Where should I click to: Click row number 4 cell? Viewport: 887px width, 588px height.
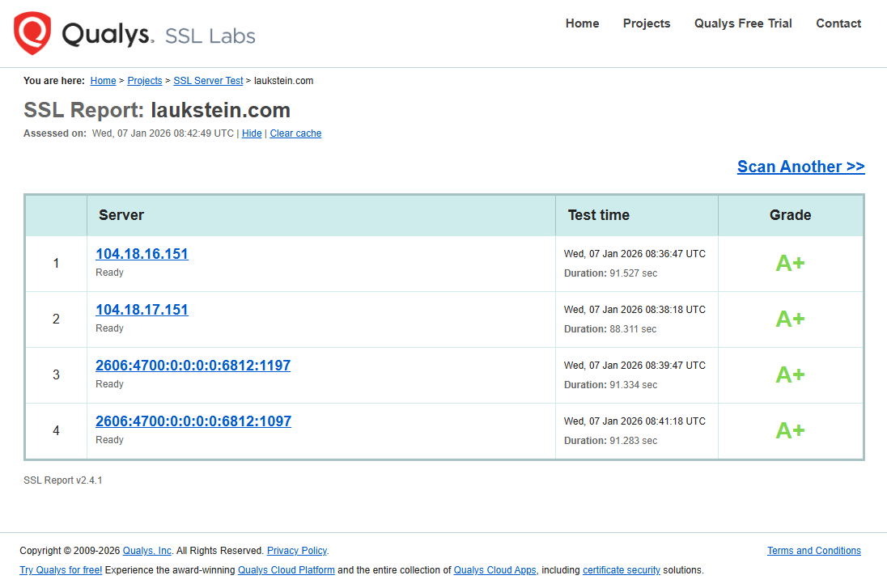[56, 431]
